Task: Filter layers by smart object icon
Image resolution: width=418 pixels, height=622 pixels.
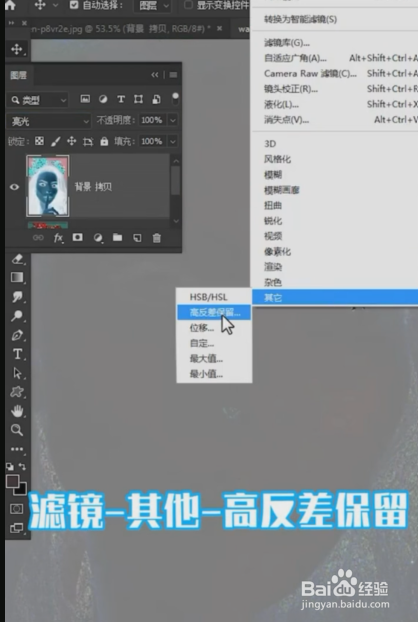Action: 157,99
